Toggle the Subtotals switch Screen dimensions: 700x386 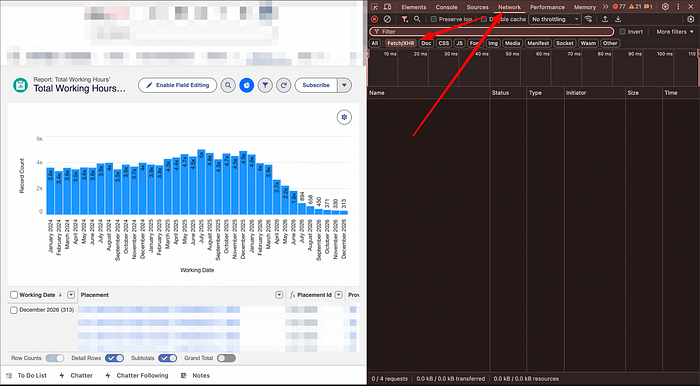(x=167, y=358)
